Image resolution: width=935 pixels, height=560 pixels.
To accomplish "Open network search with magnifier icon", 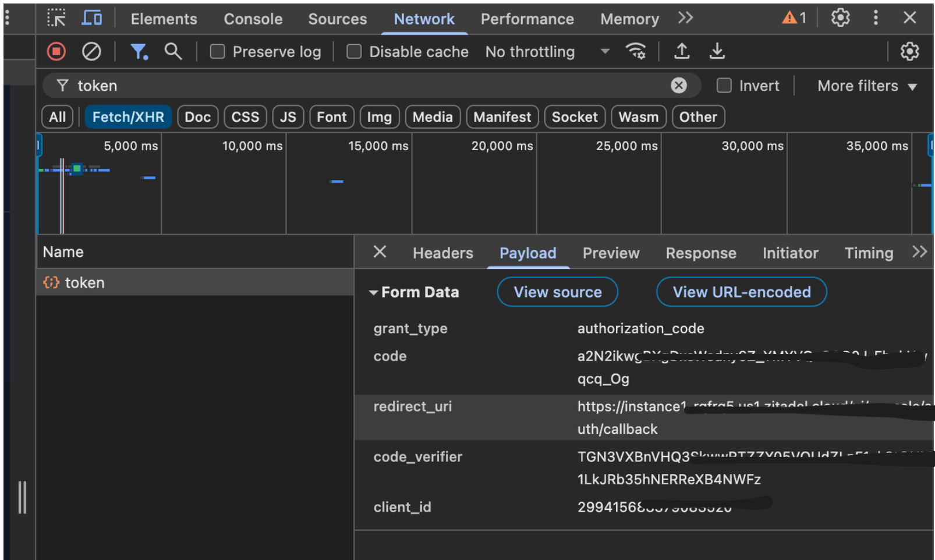I will [x=173, y=52].
